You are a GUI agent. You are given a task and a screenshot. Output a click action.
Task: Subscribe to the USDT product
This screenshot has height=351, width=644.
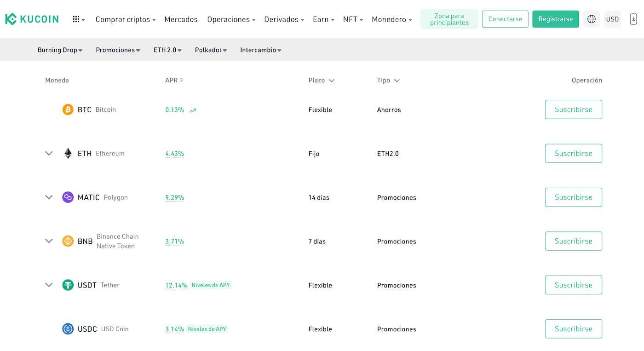pos(574,285)
